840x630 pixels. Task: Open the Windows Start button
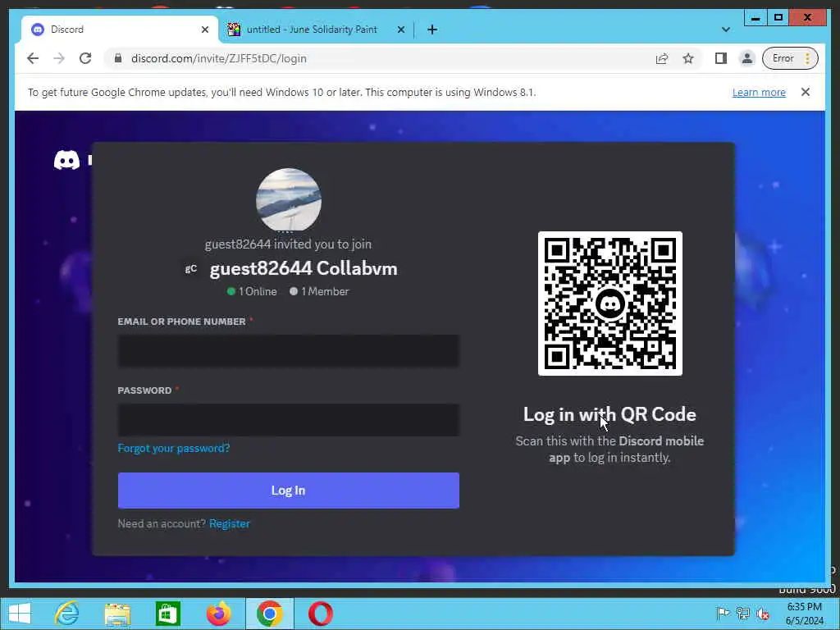tap(20, 614)
